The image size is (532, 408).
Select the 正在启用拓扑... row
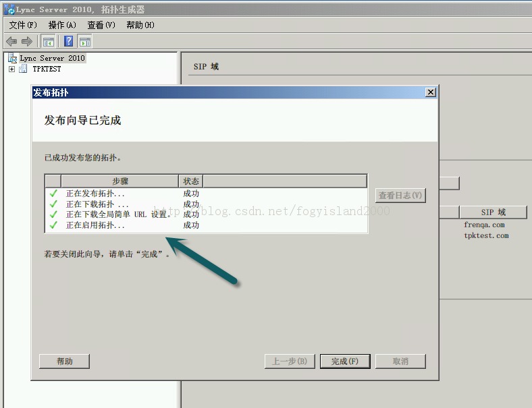tap(206, 225)
